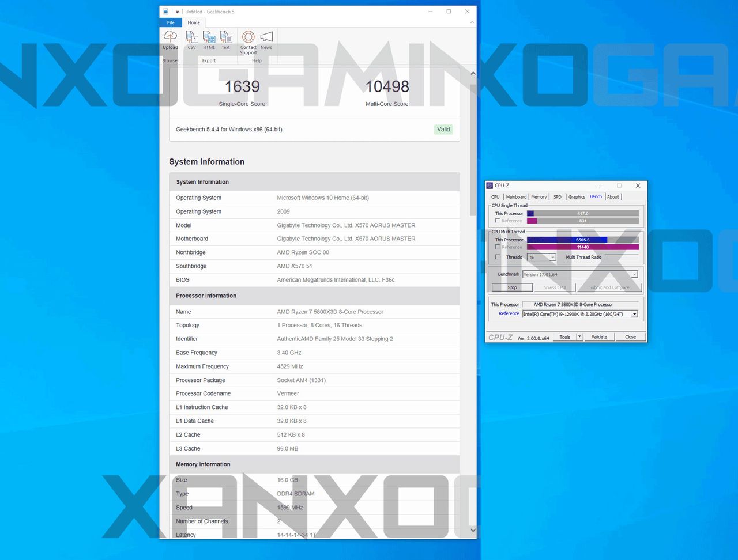
Task: Select the Home ribbon tab
Action: tap(194, 22)
